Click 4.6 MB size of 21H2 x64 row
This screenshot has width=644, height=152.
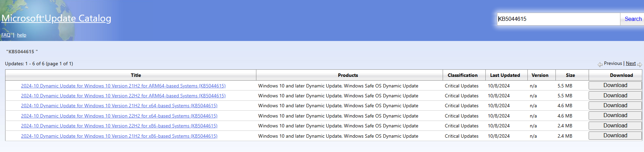tap(565, 106)
